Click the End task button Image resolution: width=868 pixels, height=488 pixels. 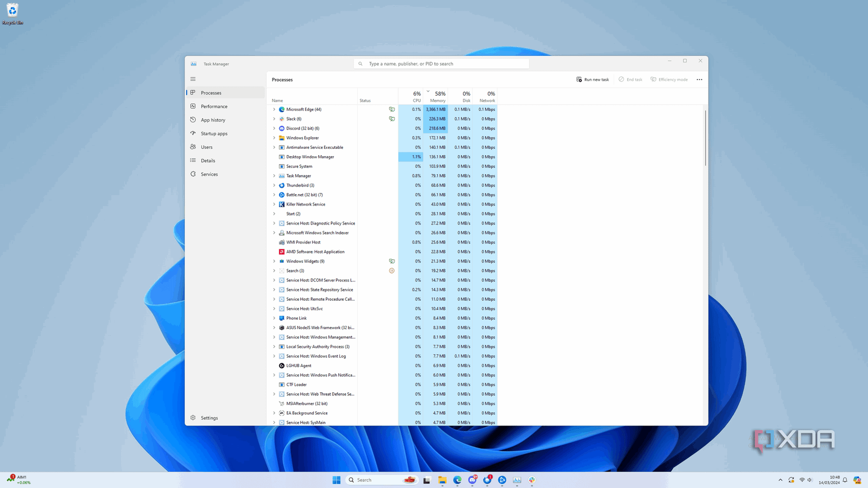(630, 79)
